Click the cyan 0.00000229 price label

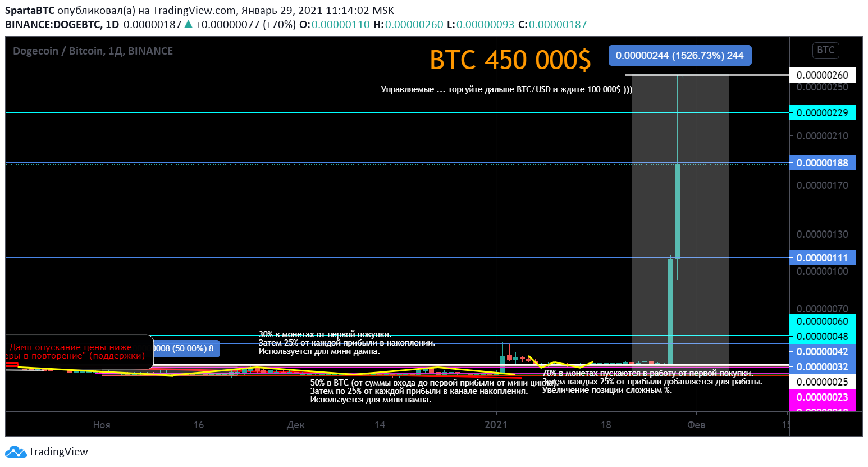tap(823, 113)
